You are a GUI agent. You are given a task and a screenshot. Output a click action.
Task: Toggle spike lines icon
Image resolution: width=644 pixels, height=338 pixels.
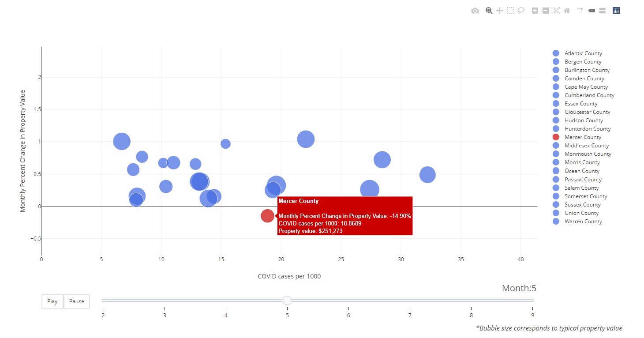(x=580, y=11)
